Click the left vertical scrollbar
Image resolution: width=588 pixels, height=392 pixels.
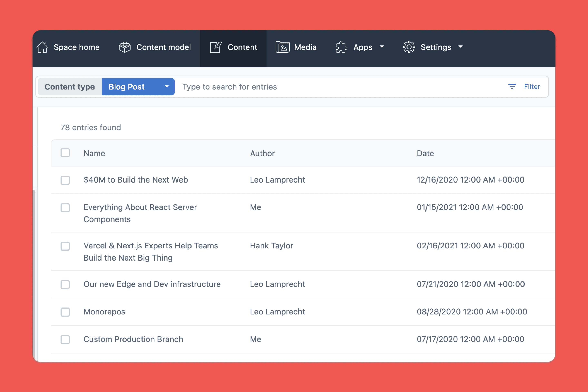pyautogui.click(x=34, y=275)
